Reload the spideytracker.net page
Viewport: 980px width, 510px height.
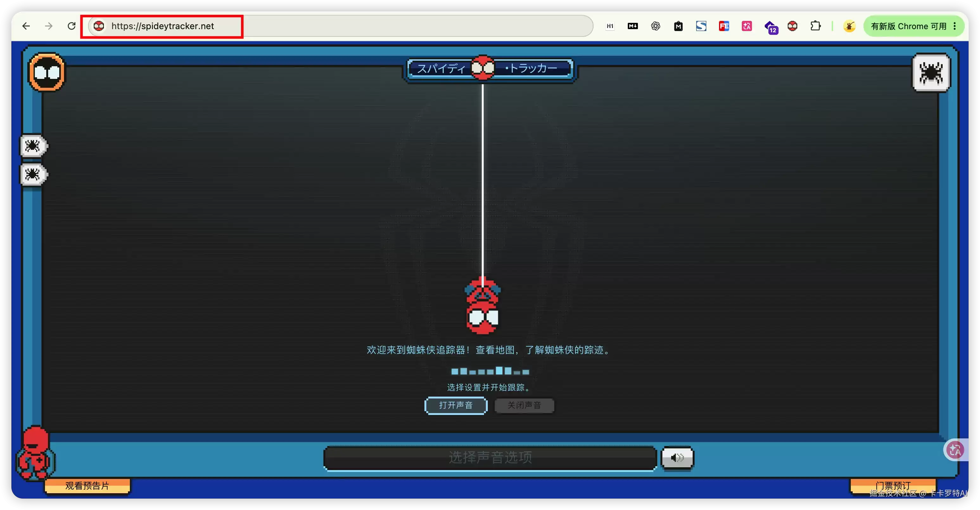tap(71, 26)
